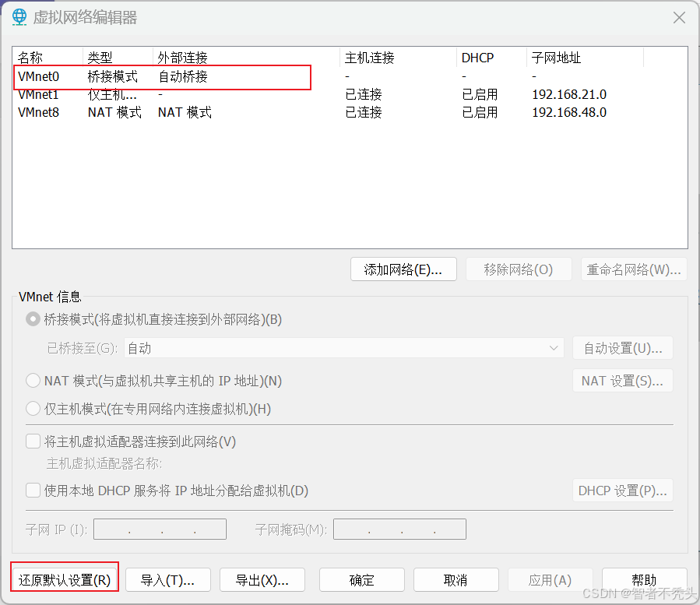Click the 外部连接 column header
700x605 pixels.
(247, 58)
